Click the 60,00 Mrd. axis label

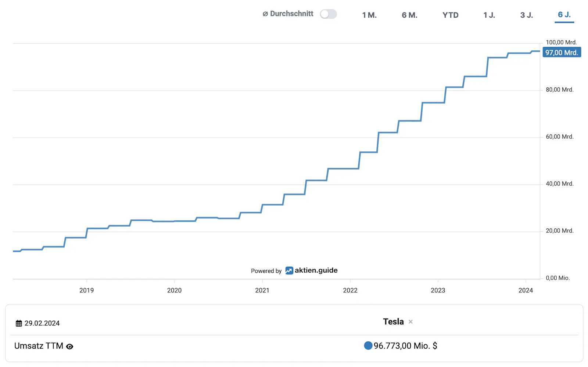(x=560, y=137)
